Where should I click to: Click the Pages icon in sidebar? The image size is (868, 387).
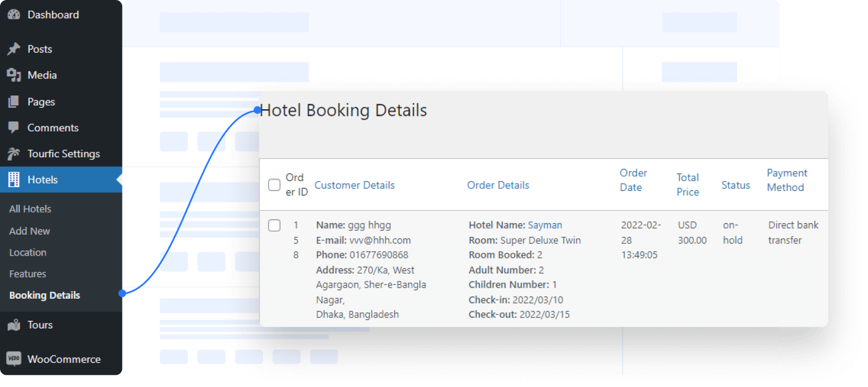click(14, 102)
